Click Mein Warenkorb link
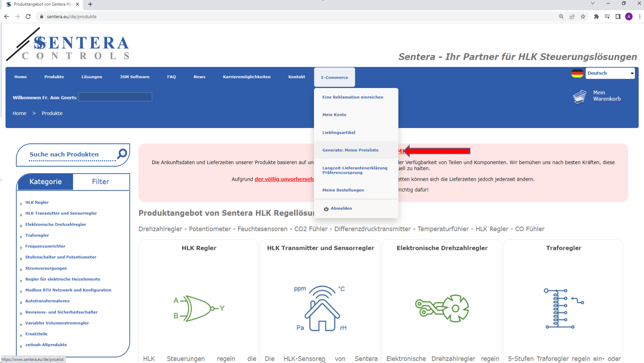This screenshot has width=644, height=363. [x=606, y=96]
